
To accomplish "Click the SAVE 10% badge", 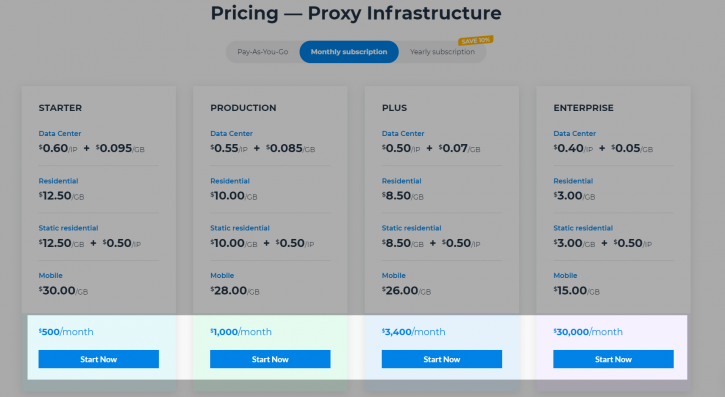I will [476, 41].
